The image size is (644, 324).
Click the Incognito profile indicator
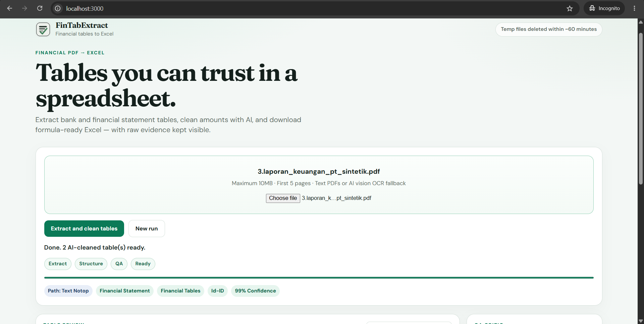point(604,8)
